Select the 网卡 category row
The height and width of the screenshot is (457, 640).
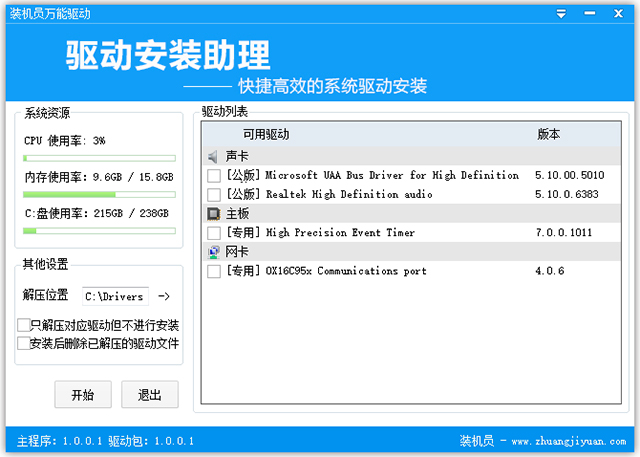411,252
